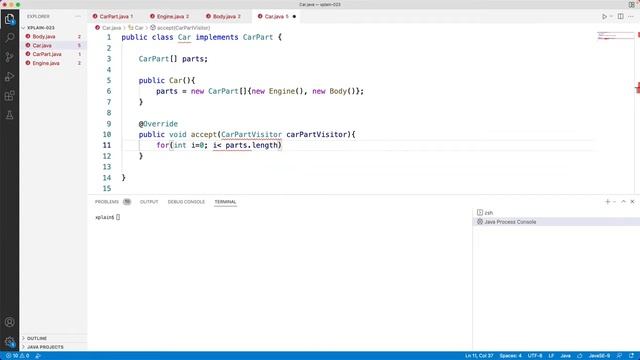Click the unsaved dot on Car.java tab

[294, 16]
